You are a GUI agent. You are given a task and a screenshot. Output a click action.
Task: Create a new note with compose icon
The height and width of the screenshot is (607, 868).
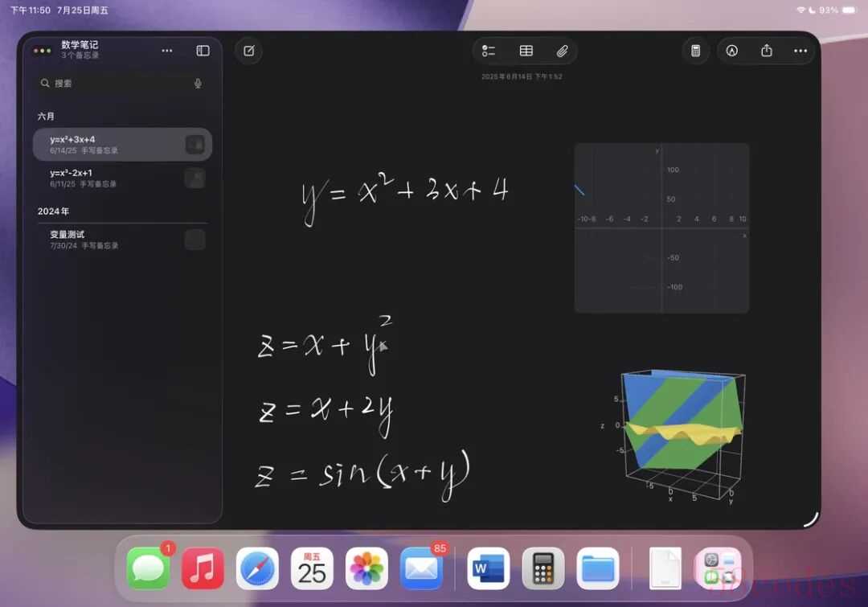tap(249, 51)
